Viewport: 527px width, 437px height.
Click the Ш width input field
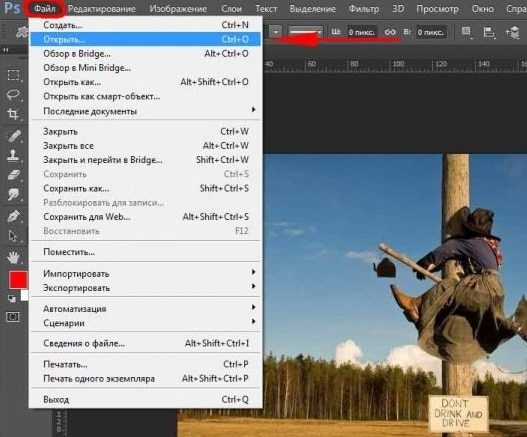coord(362,32)
